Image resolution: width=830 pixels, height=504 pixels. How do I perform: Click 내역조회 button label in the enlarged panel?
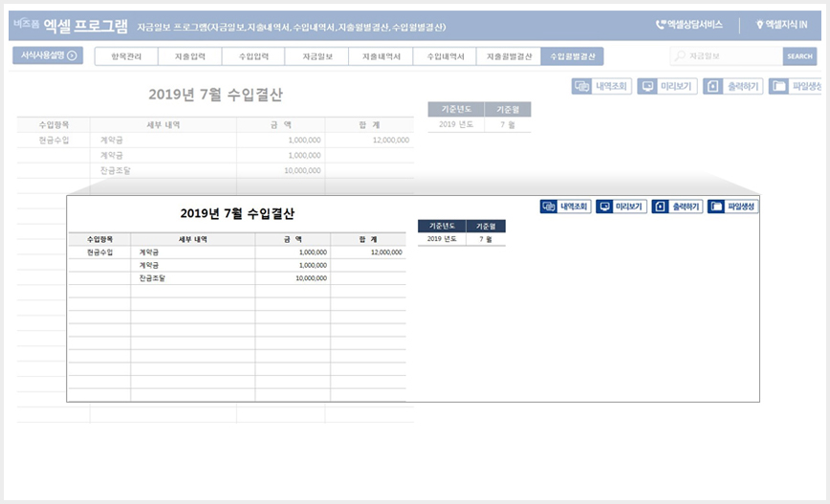pos(574,207)
